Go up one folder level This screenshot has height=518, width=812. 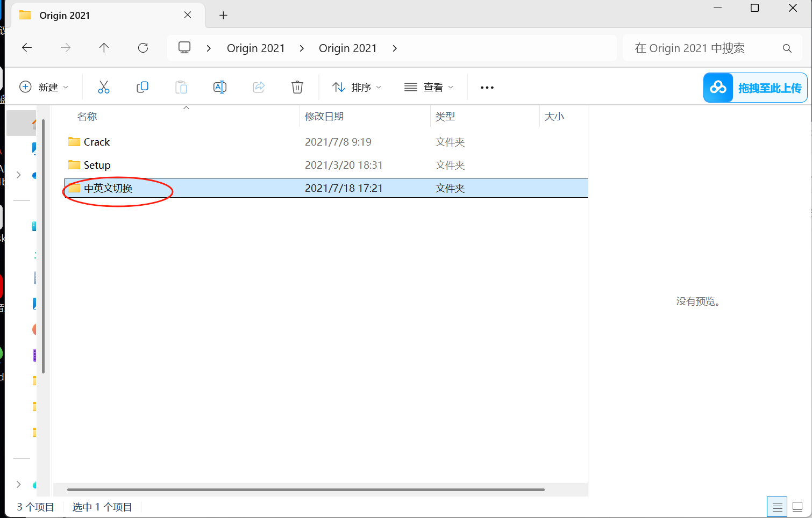[x=104, y=48]
